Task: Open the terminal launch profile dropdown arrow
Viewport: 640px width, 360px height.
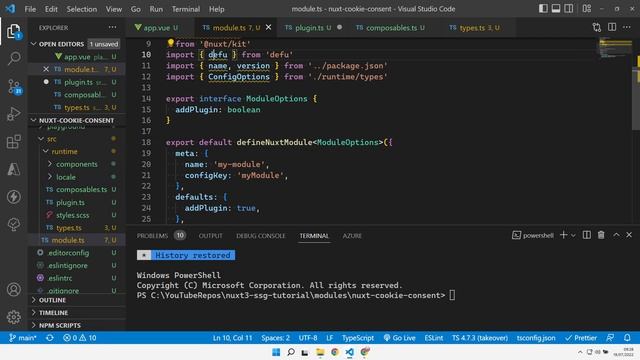Action: [x=573, y=235]
